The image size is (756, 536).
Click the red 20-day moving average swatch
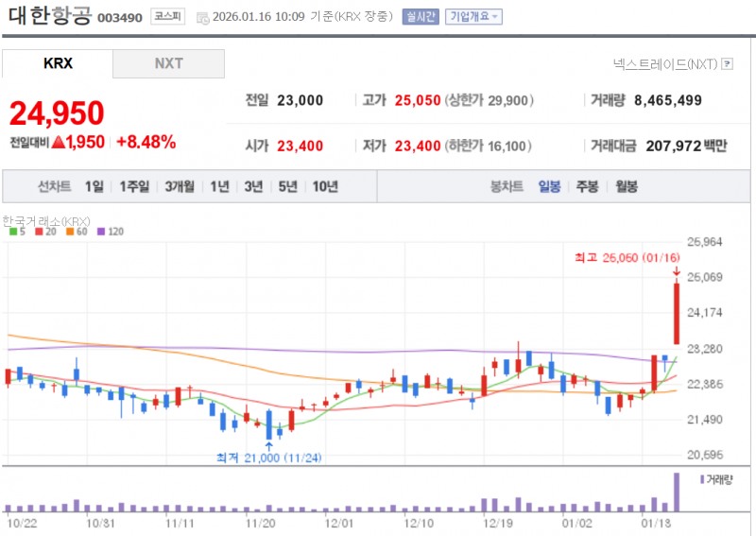[x=39, y=232]
